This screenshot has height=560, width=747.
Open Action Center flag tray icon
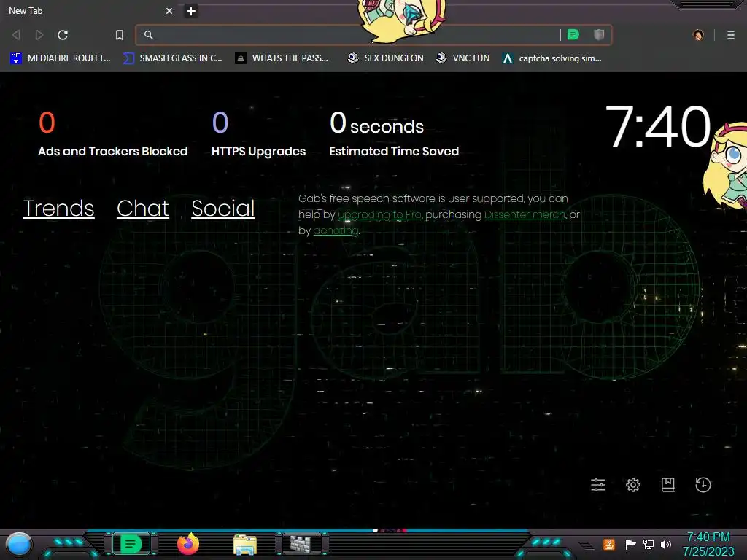pos(630,544)
